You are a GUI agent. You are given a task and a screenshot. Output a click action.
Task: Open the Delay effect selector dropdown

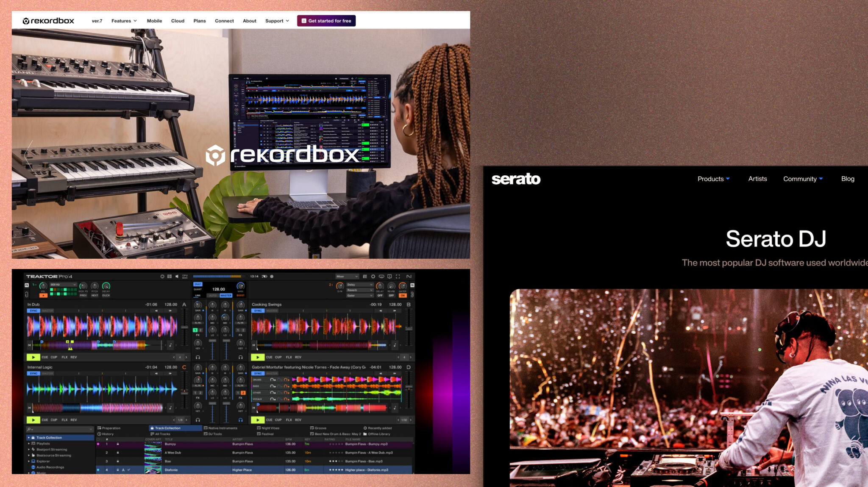359,285
